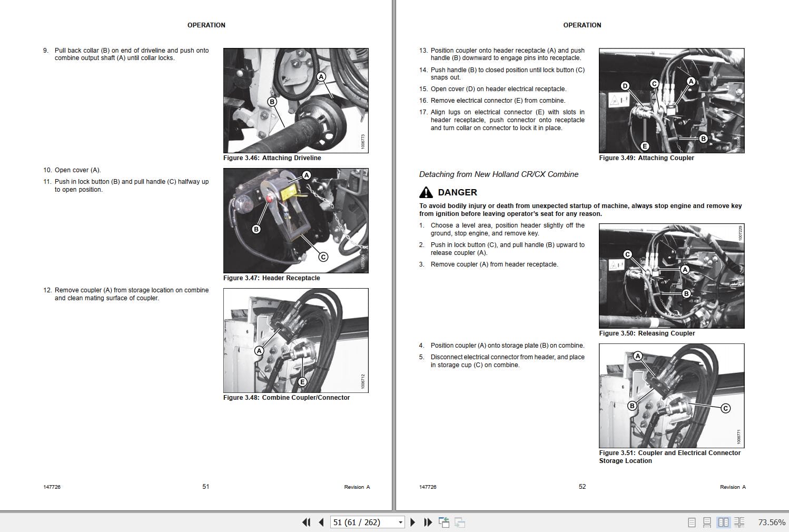Select two-page continuous layout
This screenshot has height=532, width=789.
coord(739,522)
